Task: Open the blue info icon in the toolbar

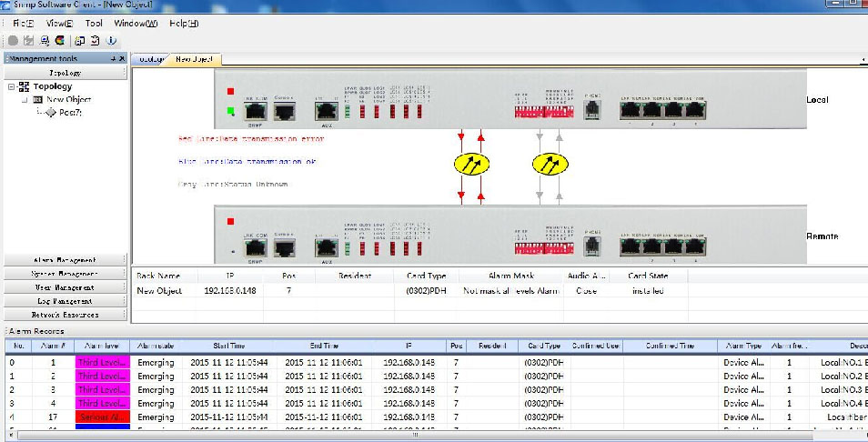Action: pyautogui.click(x=111, y=40)
